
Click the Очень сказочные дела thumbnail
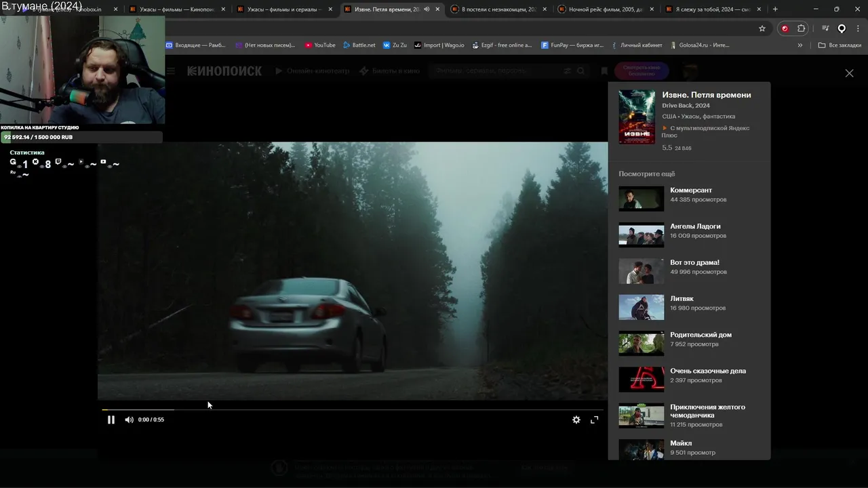642,380
